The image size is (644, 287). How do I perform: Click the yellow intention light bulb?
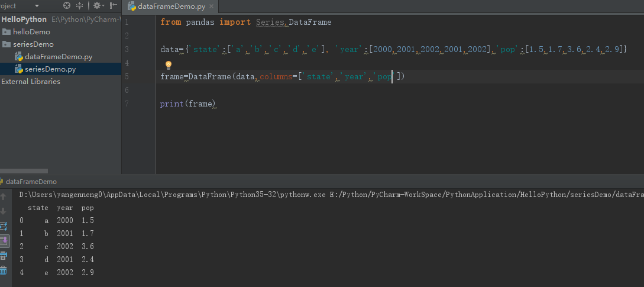(168, 65)
